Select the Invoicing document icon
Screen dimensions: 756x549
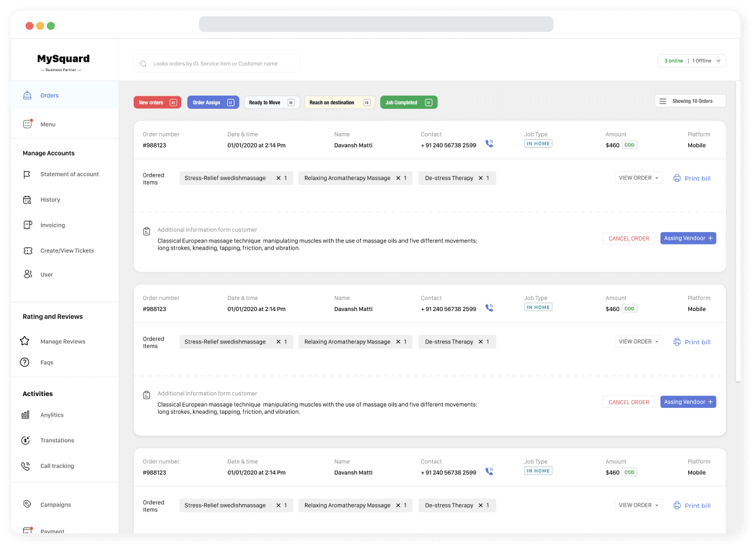[x=26, y=225]
